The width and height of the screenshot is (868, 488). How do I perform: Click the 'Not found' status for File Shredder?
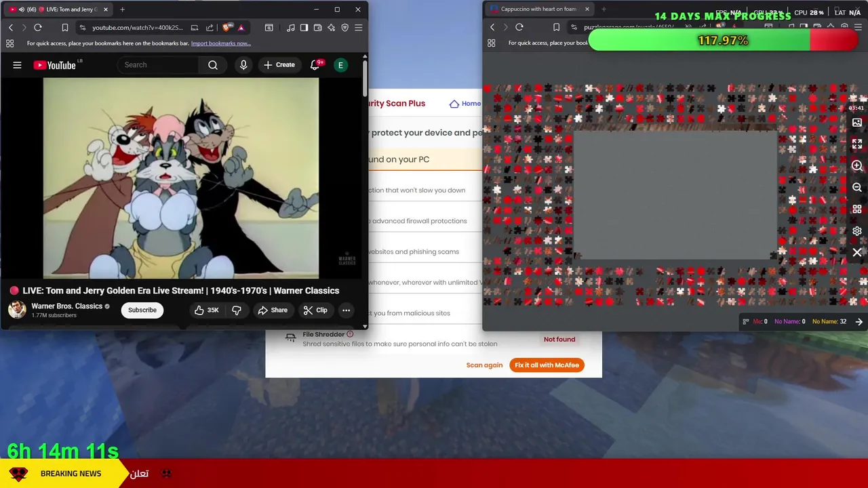click(559, 340)
